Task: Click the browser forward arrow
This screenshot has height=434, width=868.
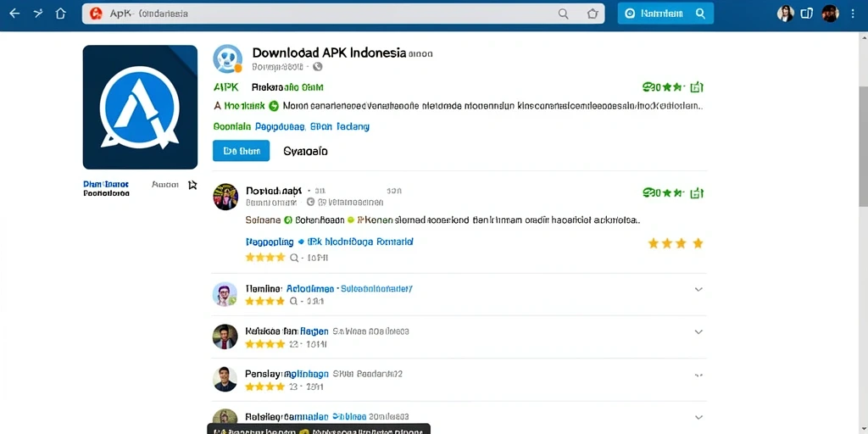Action: 38,14
